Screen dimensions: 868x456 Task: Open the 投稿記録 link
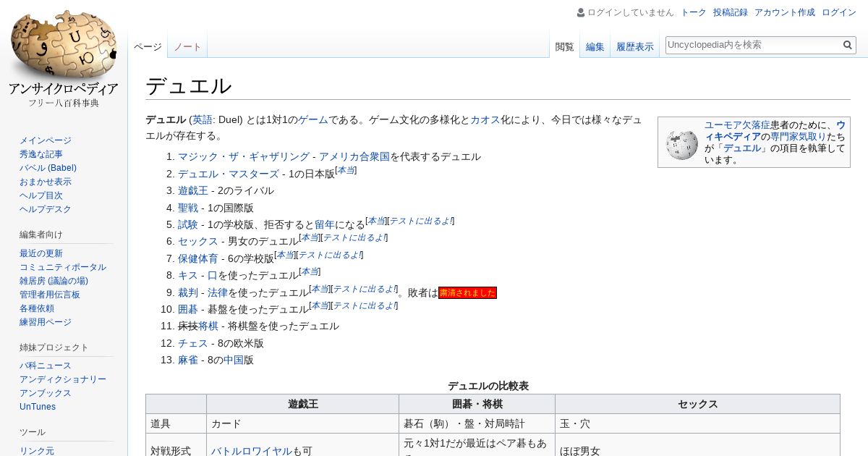(731, 12)
